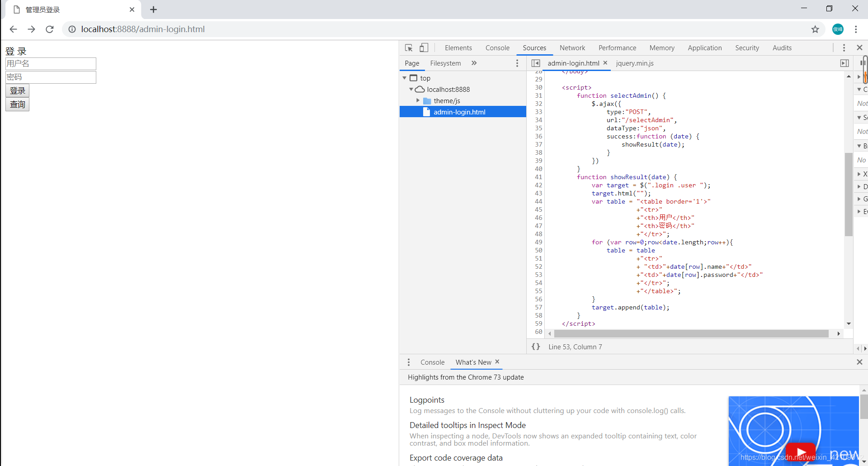Collapse the localhost:8888 tree node

[411, 90]
